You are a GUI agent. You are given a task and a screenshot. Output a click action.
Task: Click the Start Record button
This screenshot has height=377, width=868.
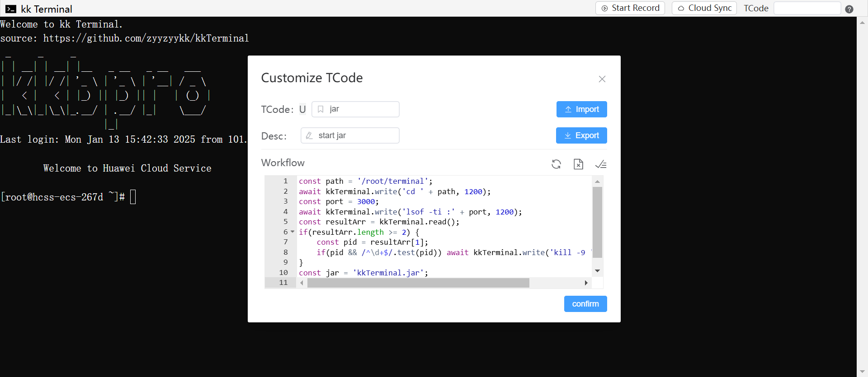pos(630,8)
